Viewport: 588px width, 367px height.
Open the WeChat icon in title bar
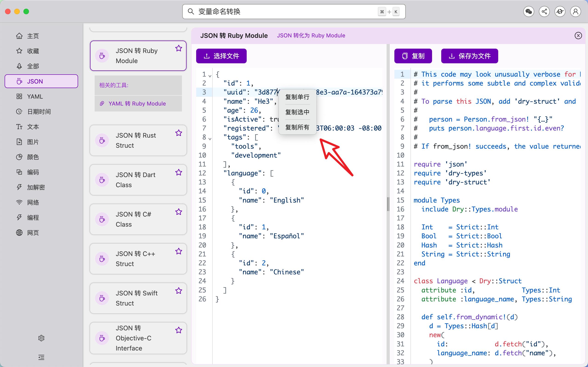529,11
